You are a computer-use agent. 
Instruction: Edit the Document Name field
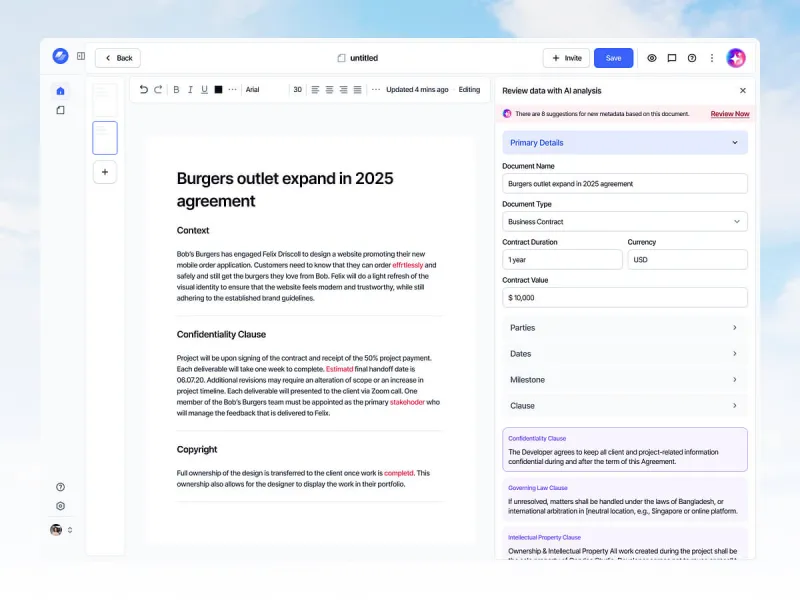click(625, 184)
